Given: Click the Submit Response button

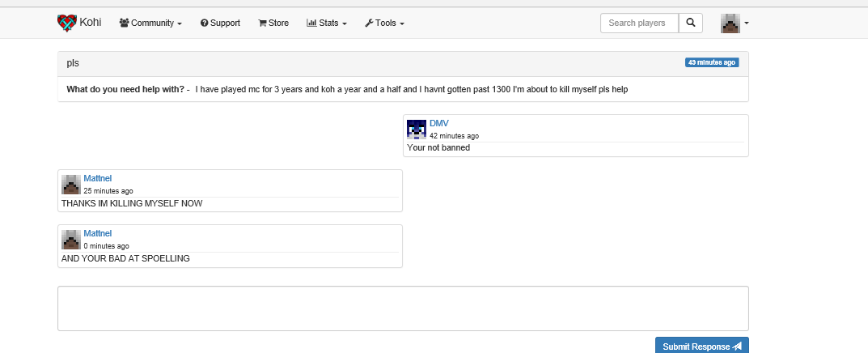Looking at the screenshot, I should click(701, 346).
